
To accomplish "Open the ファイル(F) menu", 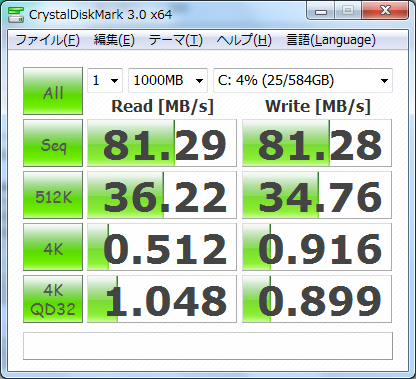I will (47, 40).
